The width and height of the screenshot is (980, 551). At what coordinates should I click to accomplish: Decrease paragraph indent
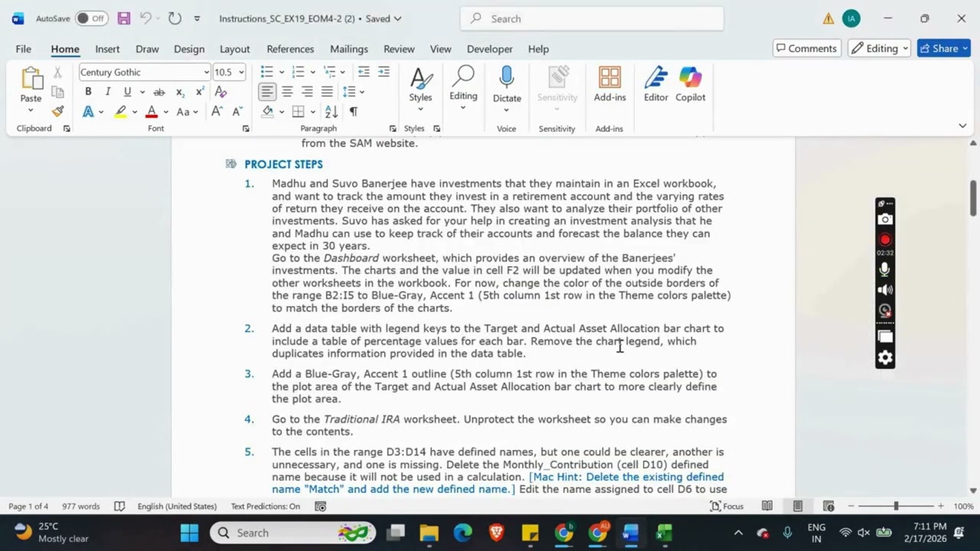364,72
